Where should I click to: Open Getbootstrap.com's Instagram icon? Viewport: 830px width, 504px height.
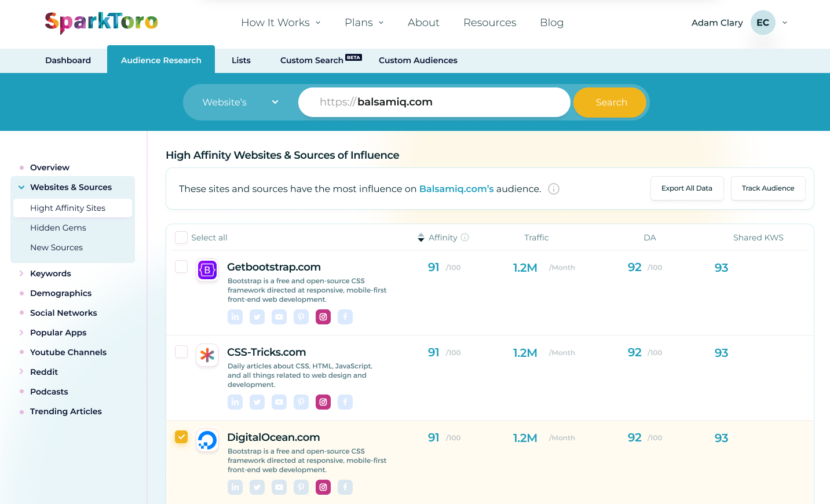point(323,317)
